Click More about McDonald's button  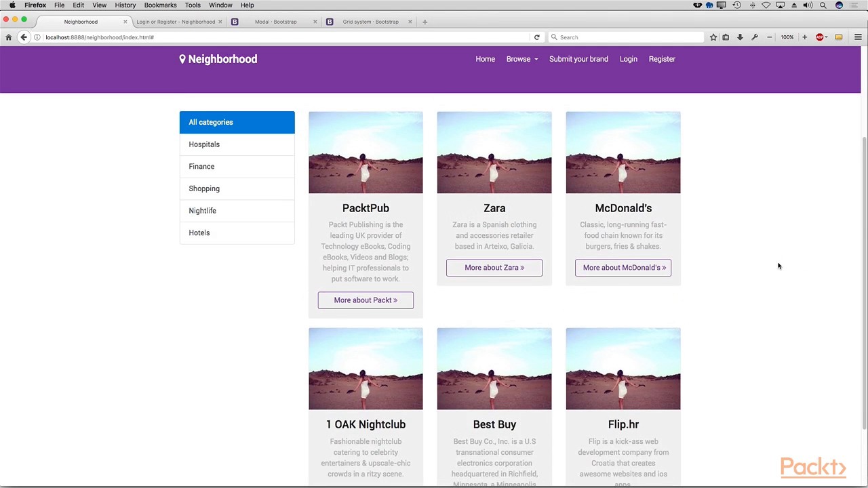coord(623,268)
